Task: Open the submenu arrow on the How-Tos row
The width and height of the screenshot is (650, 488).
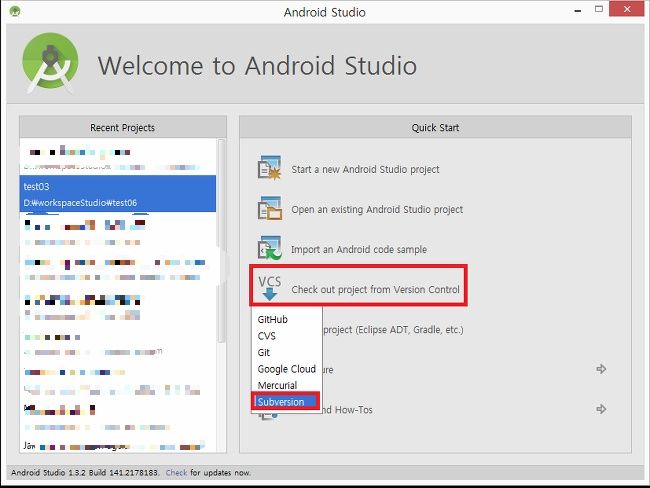Action: coord(601,409)
